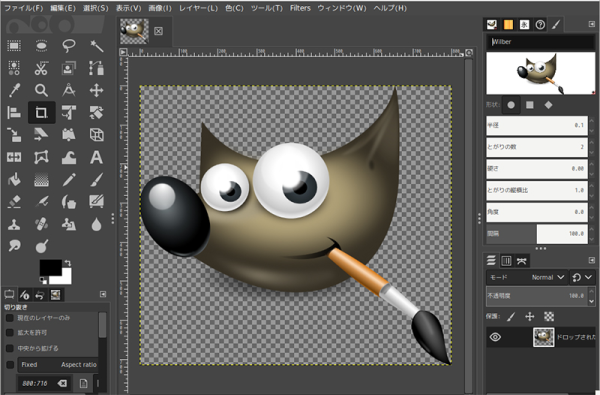Viewport: 600px width, 395px height.
Task: Open the Filters menu
Action: point(300,8)
